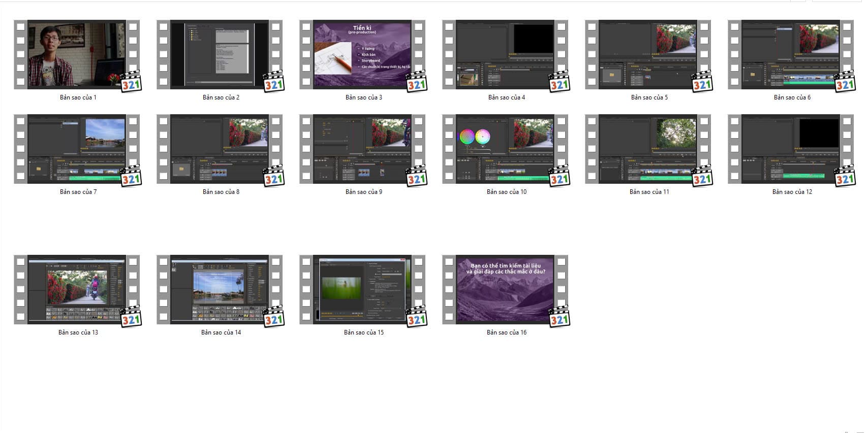Select the video thumbnail Bản sao của 16
868x433 pixels.
point(505,290)
